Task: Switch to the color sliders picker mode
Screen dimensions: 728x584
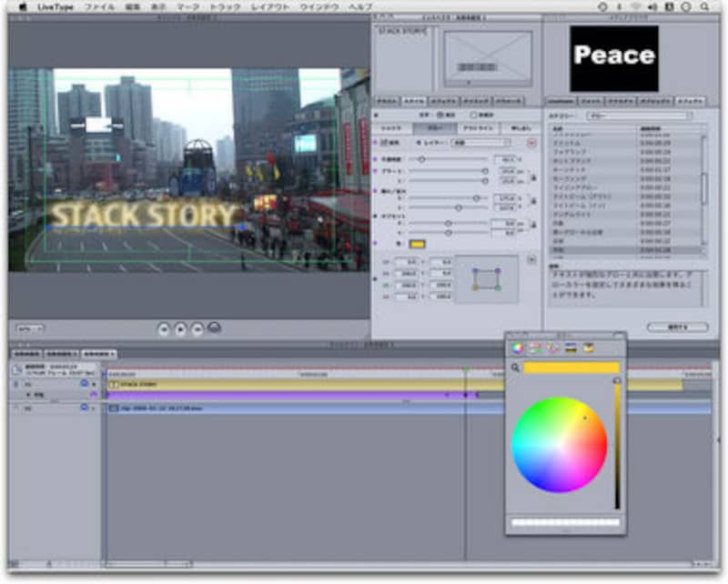Action: pos(535,347)
